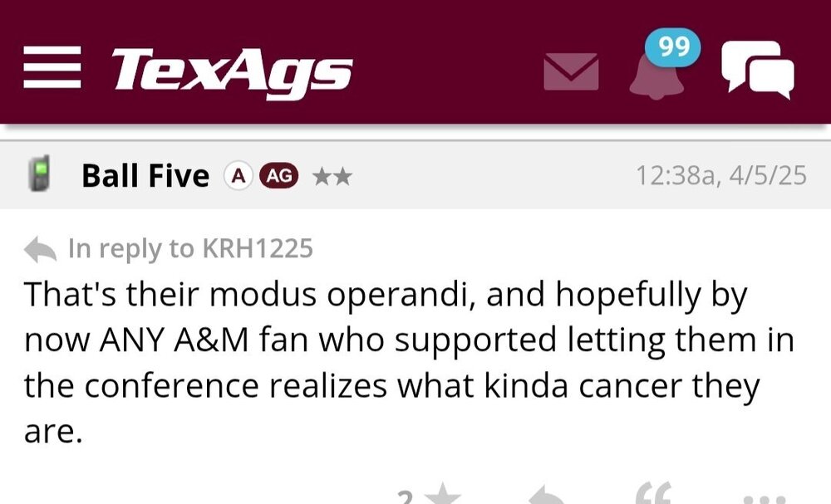Open Ball Five's user profile
831x504 pixels.
145,175
